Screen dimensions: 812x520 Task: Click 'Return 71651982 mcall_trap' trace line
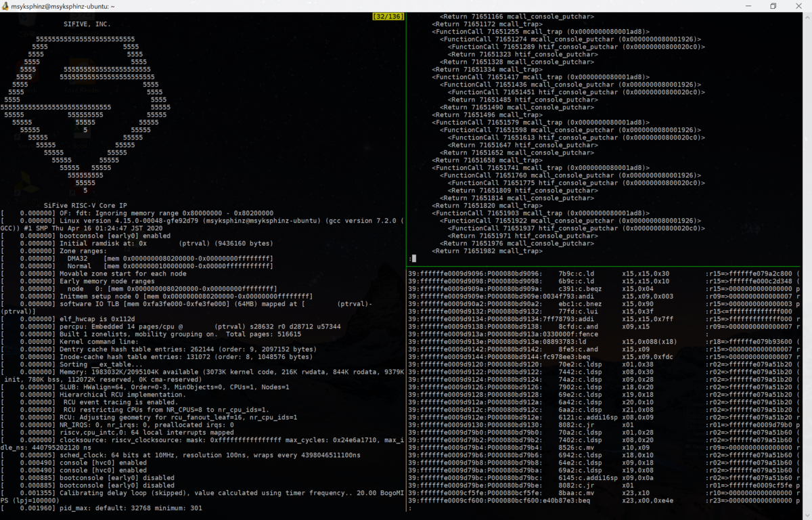pos(487,251)
